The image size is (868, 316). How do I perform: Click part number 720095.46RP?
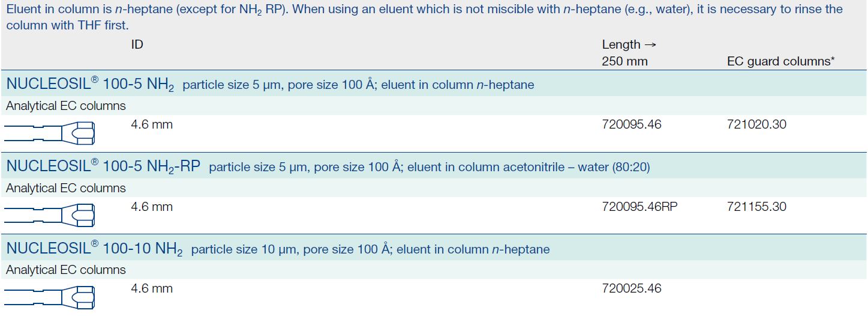tap(639, 207)
